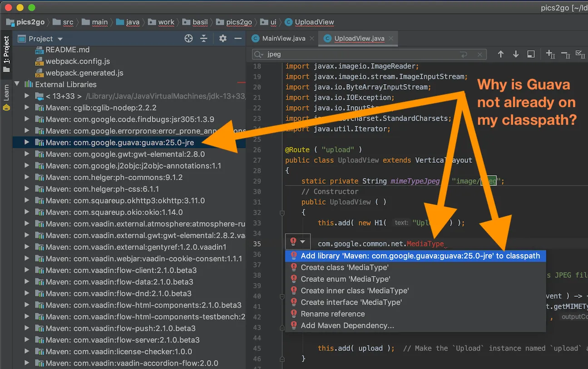Clear the jpeg search field with X
Image resolution: width=588 pixels, height=369 pixels.
[479, 54]
